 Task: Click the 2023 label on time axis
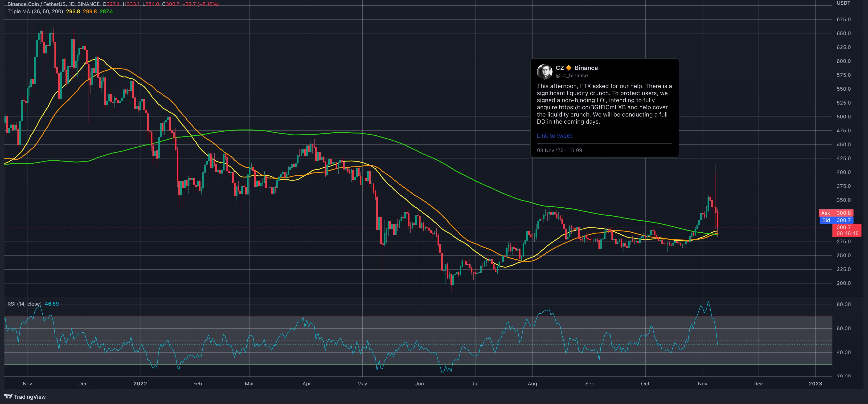click(815, 384)
